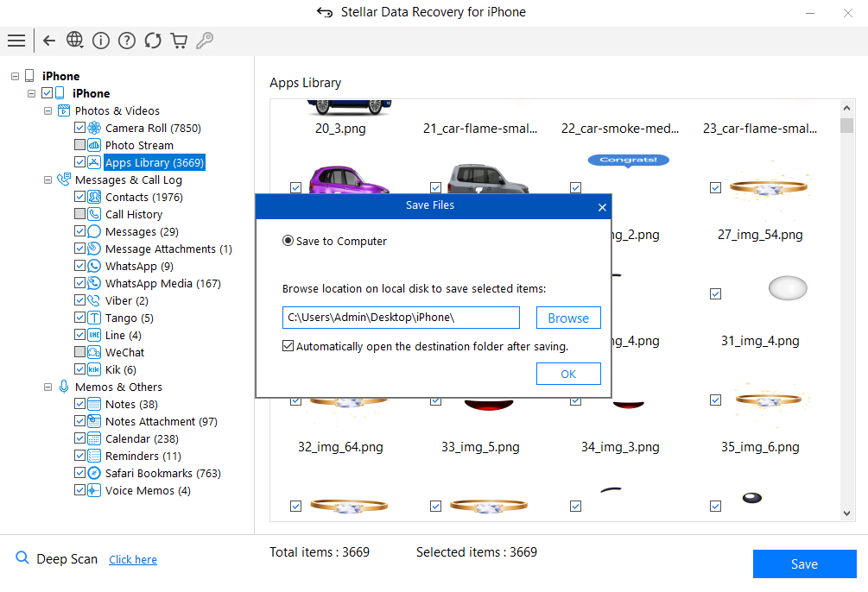Click the key activation icon

click(205, 41)
